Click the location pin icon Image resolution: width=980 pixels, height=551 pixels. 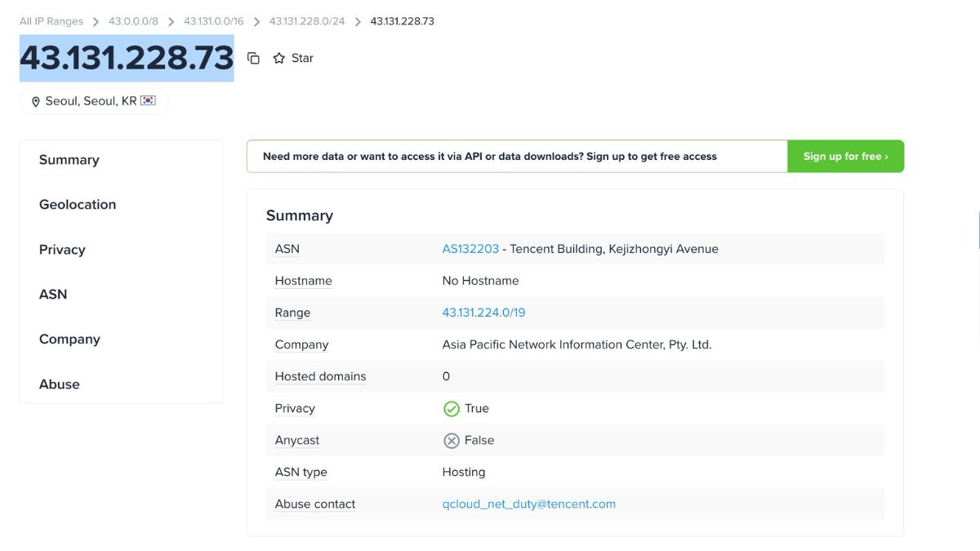pyautogui.click(x=36, y=102)
